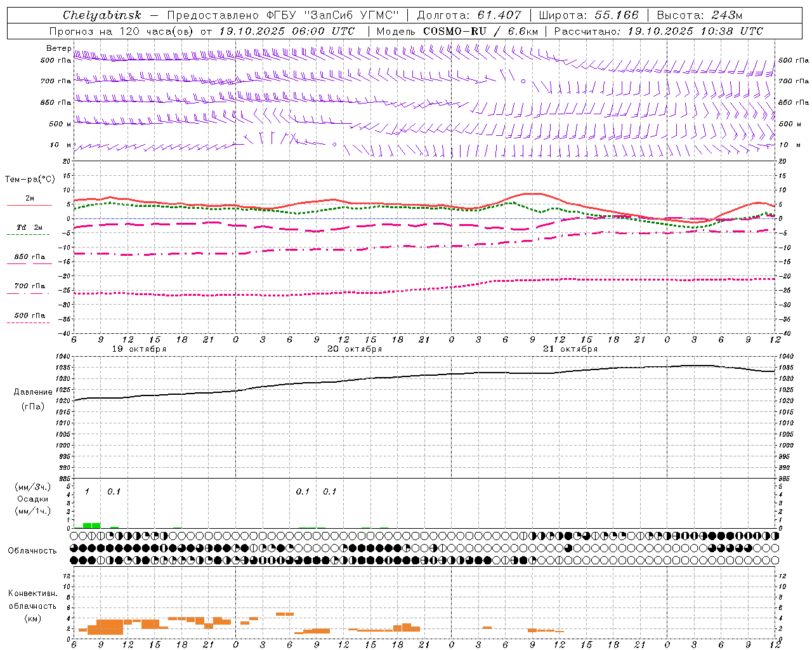Click the Chelyabinsk station title
The height and width of the screenshot is (650, 812).
click(x=101, y=15)
